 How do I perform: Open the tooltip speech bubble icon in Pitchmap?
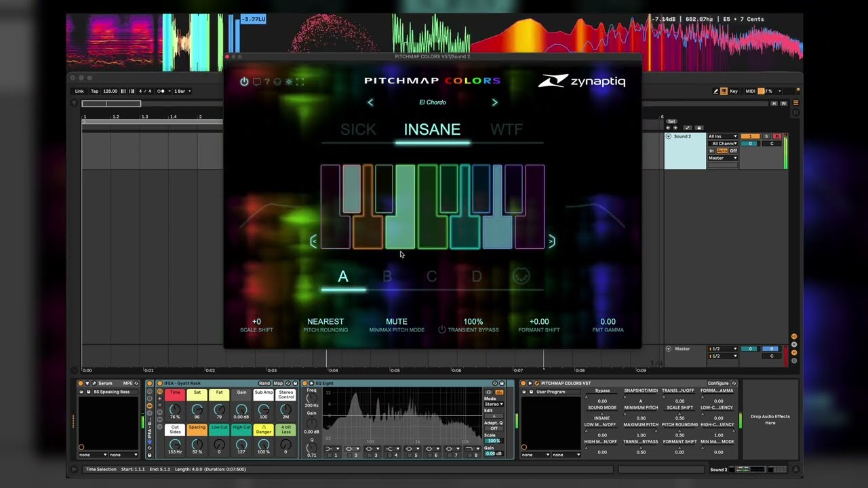[x=257, y=81]
